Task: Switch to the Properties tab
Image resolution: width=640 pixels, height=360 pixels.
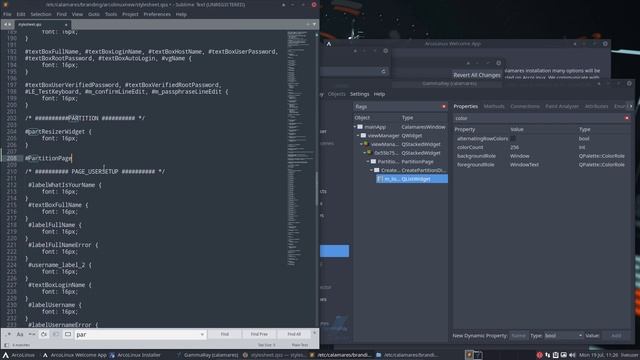Action: 465,106
